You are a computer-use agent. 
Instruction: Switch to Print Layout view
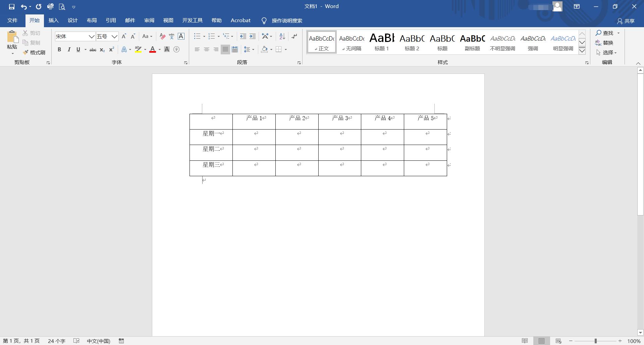[541, 341]
